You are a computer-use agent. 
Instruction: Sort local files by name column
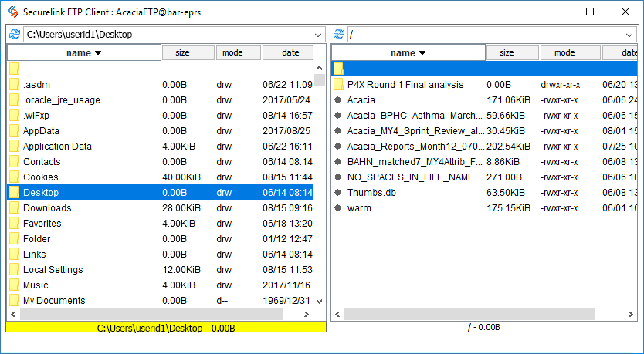point(84,53)
